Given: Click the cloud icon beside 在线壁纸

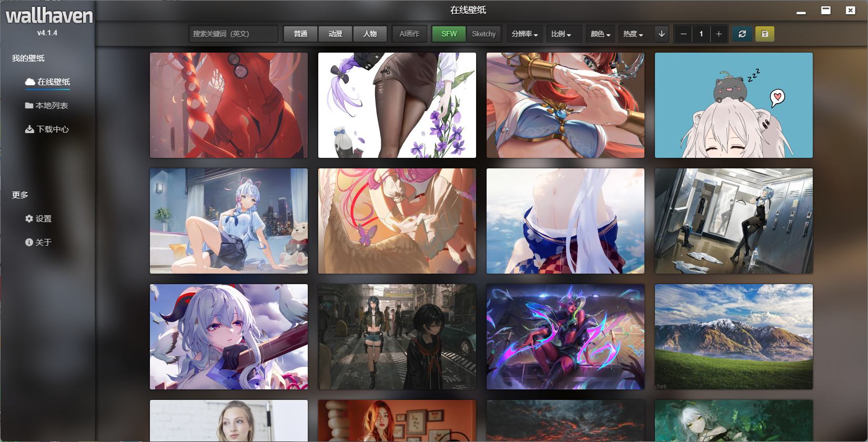Looking at the screenshot, I should (30, 82).
